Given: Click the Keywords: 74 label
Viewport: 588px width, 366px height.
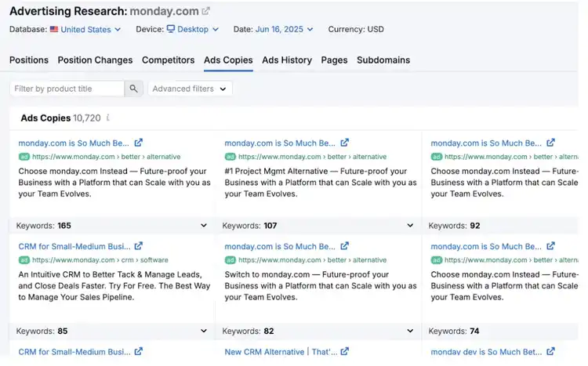Looking at the screenshot, I should point(454,331).
